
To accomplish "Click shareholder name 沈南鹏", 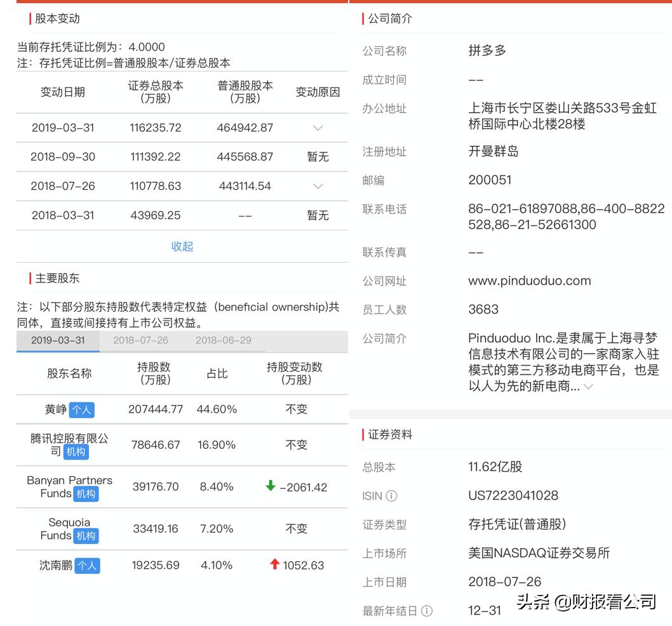I will [56, 565].
